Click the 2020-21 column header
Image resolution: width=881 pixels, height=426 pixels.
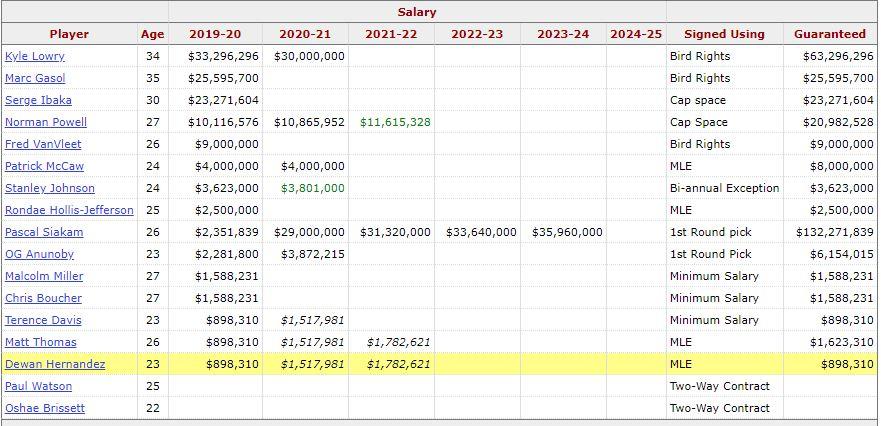pos(305,34)
